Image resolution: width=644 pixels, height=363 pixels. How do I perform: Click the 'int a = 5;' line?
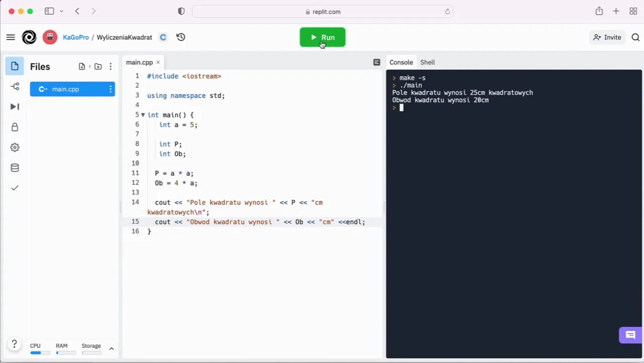178,125
